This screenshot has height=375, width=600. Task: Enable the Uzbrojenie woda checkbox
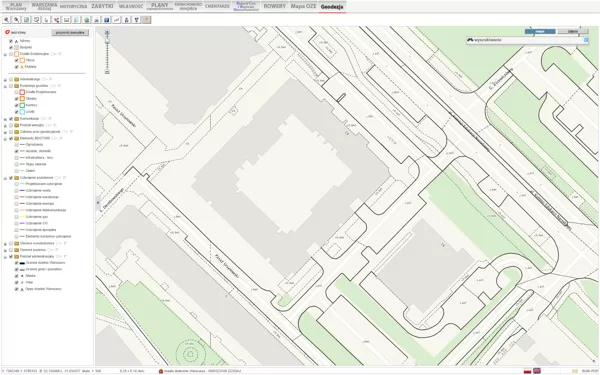tap(16, 191)
